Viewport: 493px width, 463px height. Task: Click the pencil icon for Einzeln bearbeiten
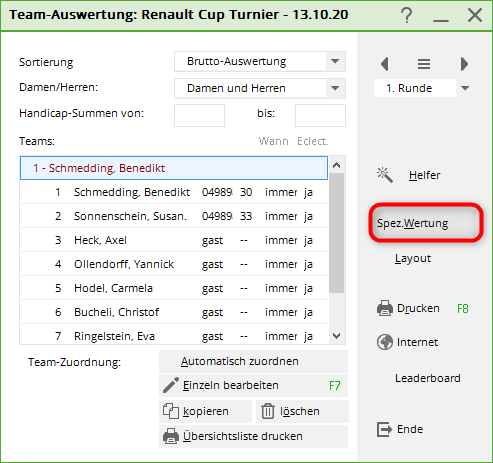point(171,385)
